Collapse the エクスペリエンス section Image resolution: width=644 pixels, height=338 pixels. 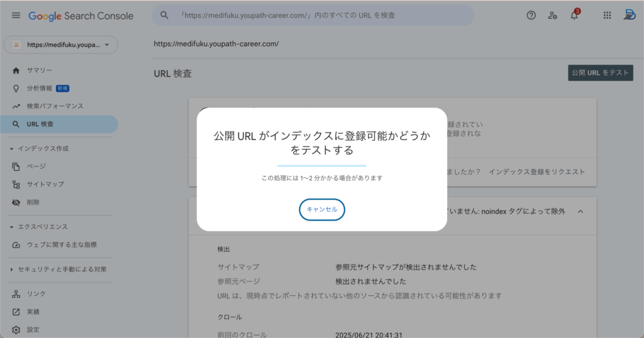pyautogui.click(x=11, y=227)
